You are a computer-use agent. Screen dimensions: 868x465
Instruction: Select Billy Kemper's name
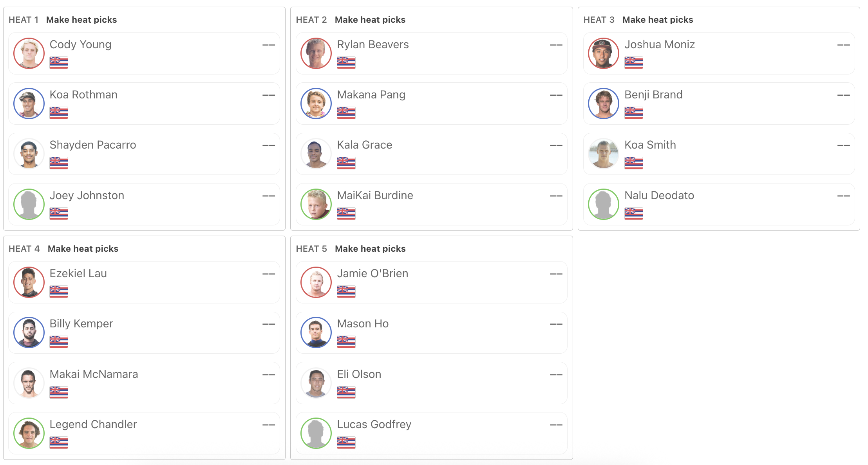click(81, 323)
